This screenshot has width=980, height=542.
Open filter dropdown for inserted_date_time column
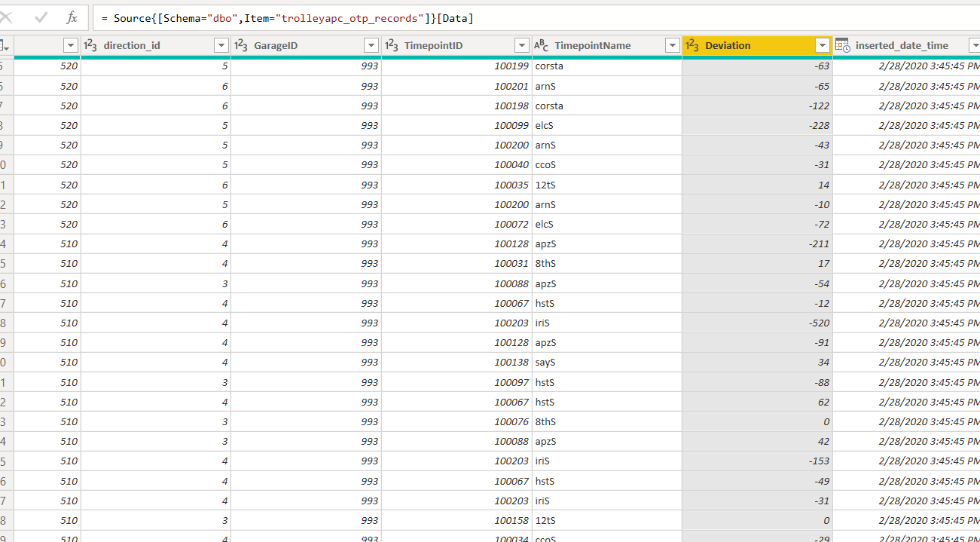pyautogui.click(x=973, y=46)
